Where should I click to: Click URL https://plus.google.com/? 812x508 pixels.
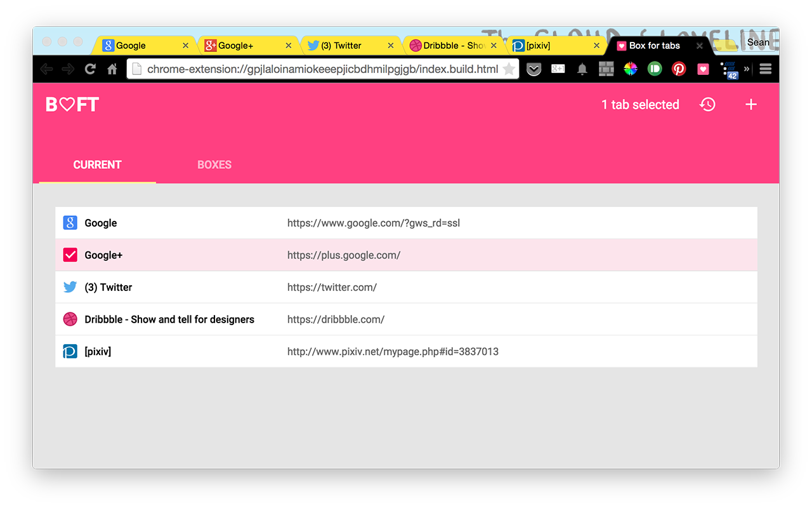point(344,255)
